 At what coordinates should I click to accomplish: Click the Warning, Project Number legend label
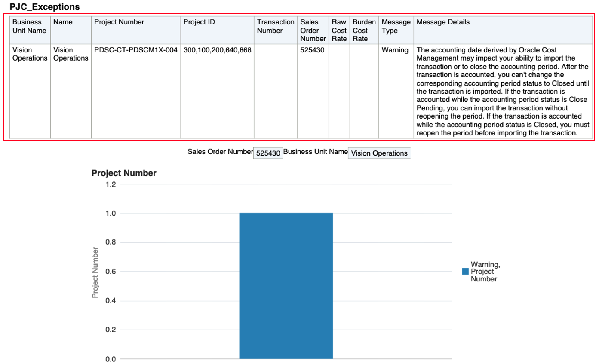(485, 272)
